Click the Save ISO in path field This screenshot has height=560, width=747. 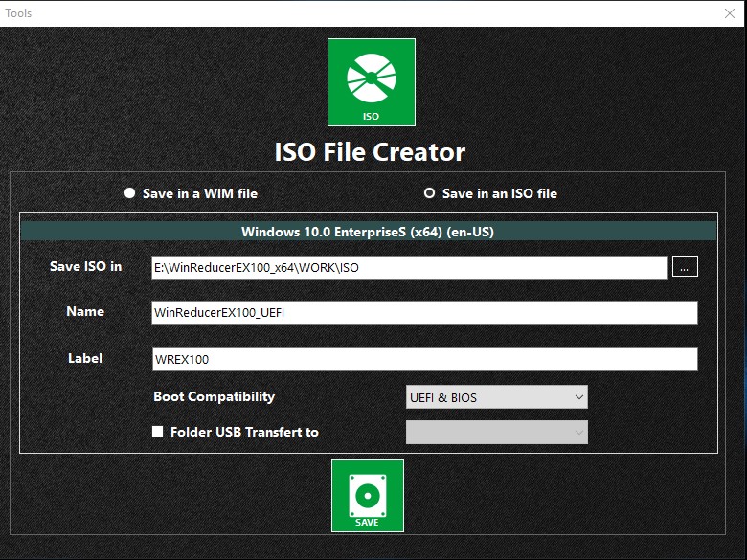point(409,268)
